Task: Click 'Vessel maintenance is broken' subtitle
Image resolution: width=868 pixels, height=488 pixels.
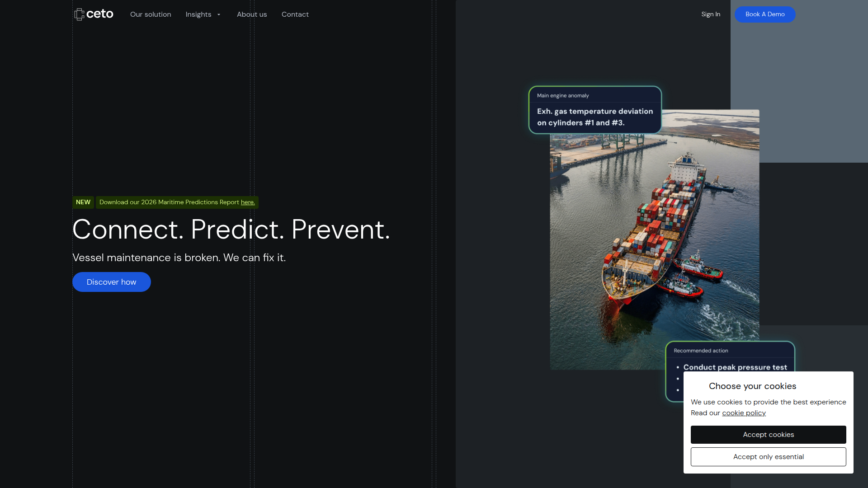Action: pos(179,258)
